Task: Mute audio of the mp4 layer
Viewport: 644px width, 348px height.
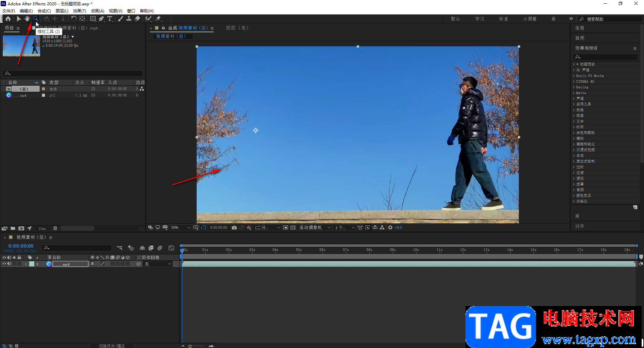Action: (9, 264)
